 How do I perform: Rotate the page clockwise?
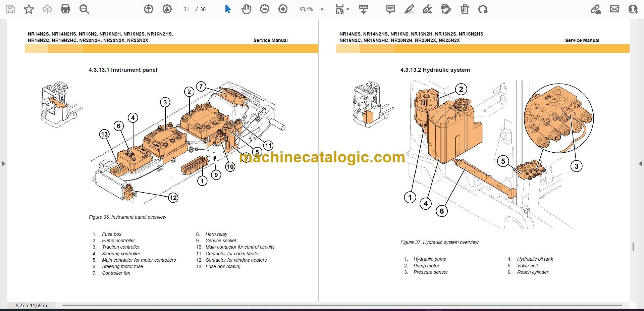483,9
